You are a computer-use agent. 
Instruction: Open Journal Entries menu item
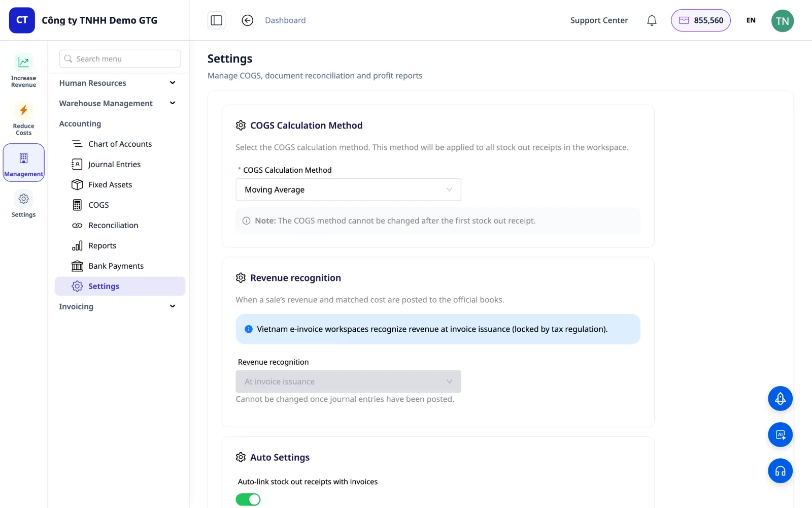coord(120,164)
